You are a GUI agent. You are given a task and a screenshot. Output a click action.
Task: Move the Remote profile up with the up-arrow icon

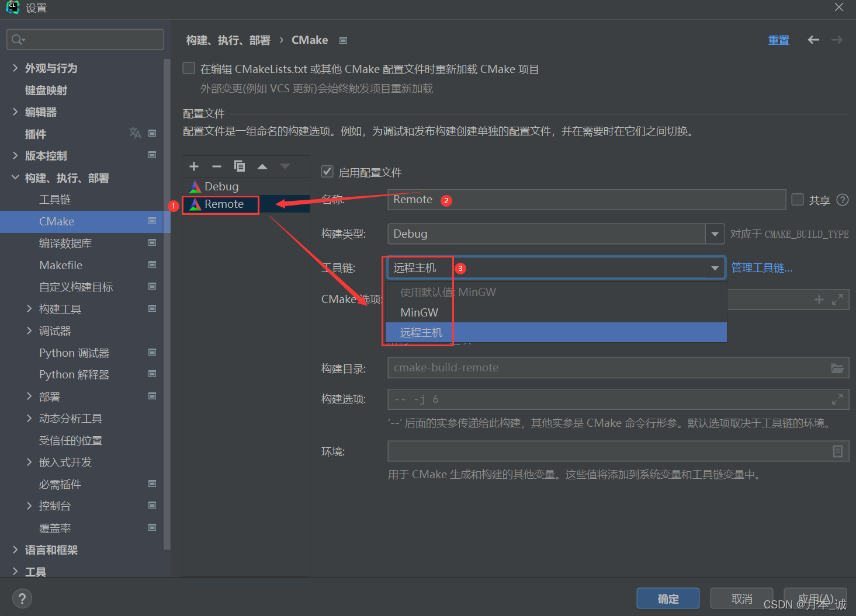[x=262, y=166]
